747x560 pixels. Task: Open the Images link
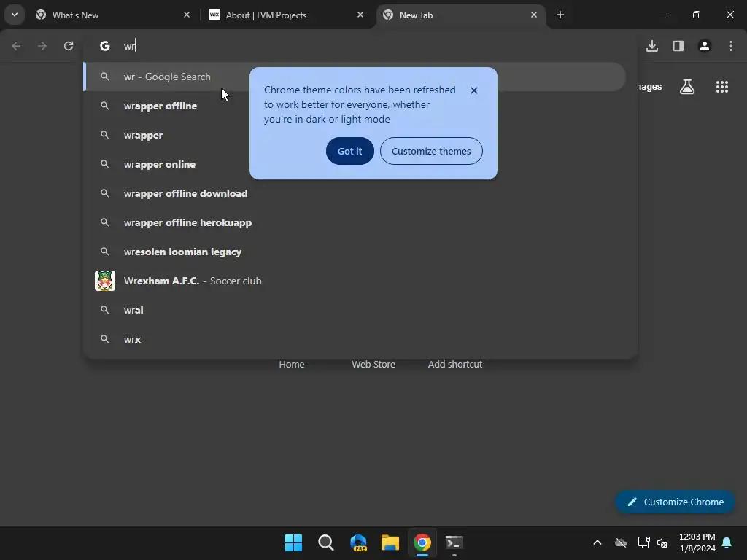pyautogui.click(x=649, y=87)
